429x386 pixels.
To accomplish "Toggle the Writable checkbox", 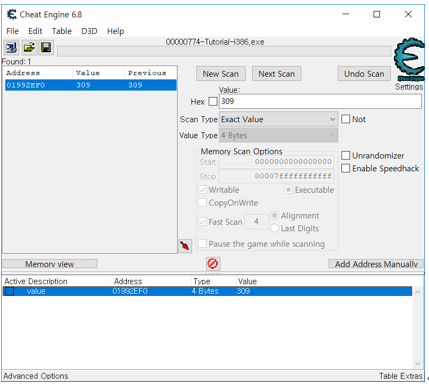I will (202, 190).
